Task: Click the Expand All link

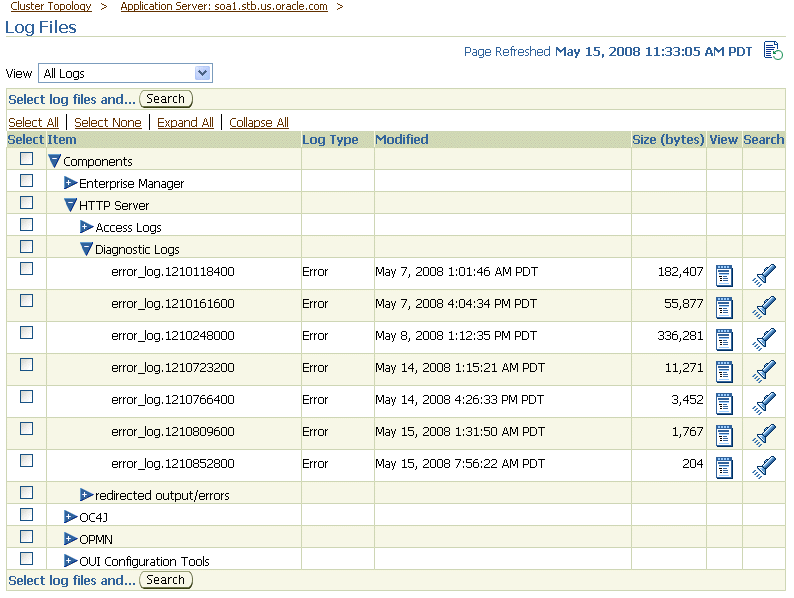Action: (x=185, y=123)
